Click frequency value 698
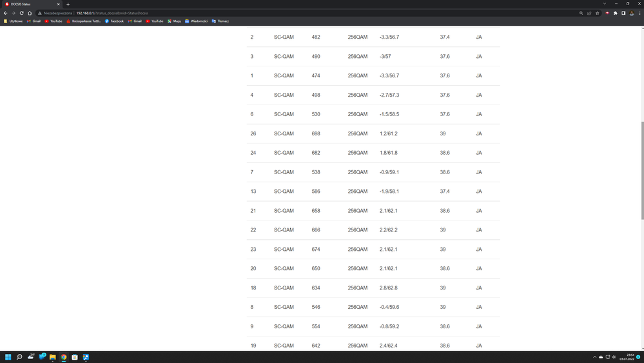This screenshot has height=363, width=644. point(316,133)
